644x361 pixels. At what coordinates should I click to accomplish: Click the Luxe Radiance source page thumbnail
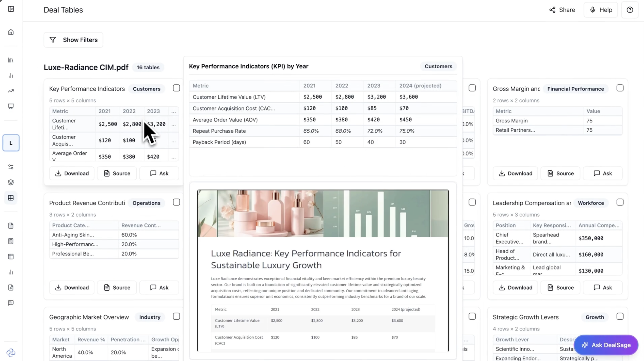coord(323,271)
